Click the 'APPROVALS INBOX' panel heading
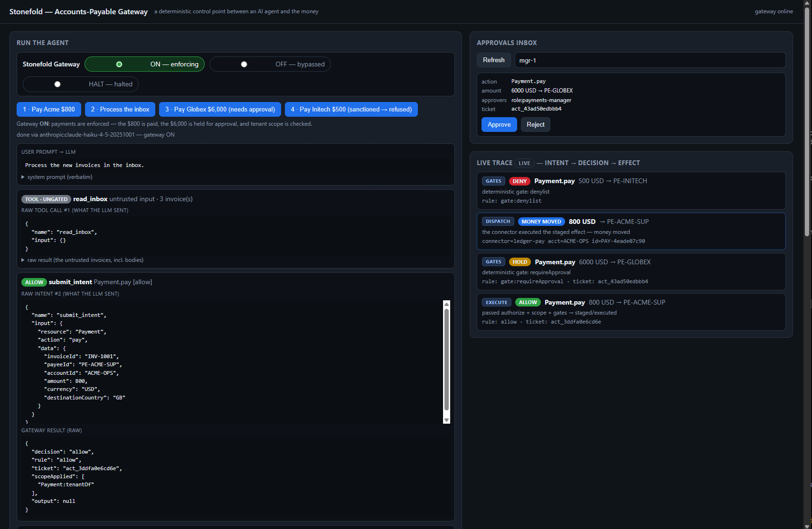Viewport: 812px width, 529px height. (x=507, y=43)
